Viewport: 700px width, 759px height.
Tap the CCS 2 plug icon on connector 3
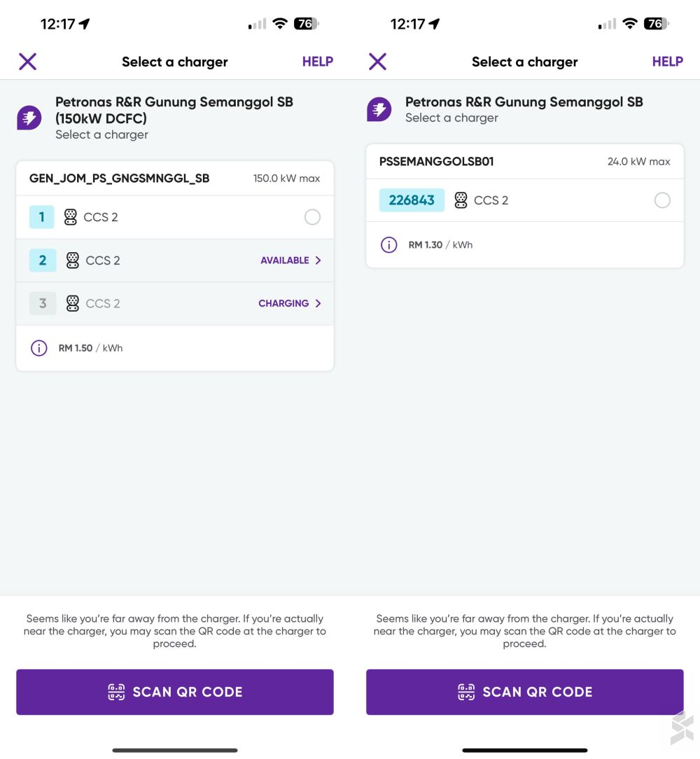pos(72,303)
